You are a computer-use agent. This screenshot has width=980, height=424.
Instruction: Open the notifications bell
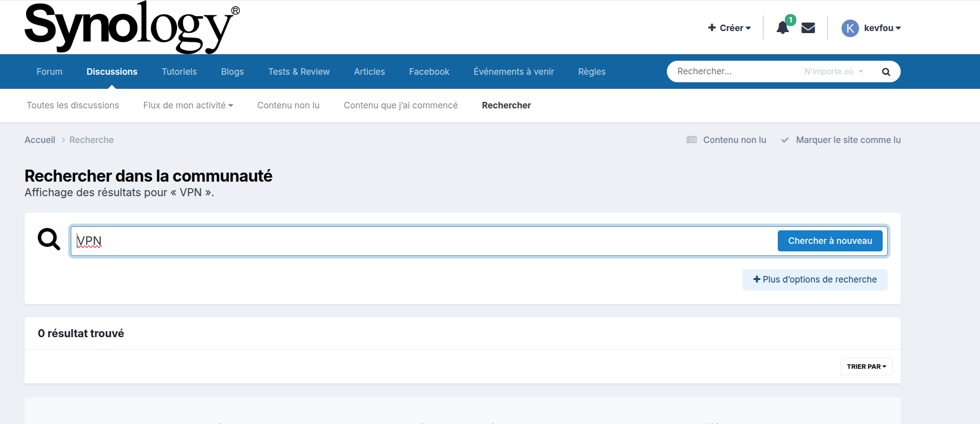782,28
